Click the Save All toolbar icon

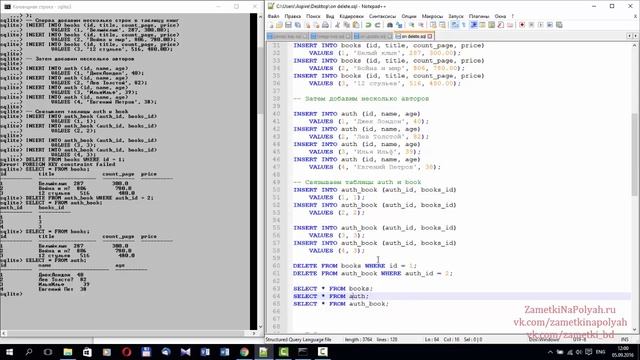(x=298, y=25)
